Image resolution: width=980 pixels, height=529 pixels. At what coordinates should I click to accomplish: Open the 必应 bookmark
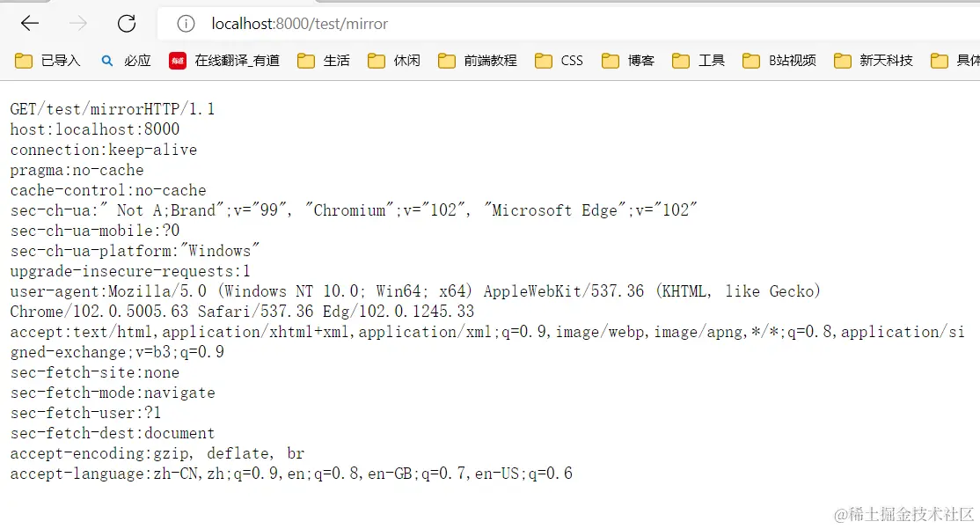[x=126, y=61]
